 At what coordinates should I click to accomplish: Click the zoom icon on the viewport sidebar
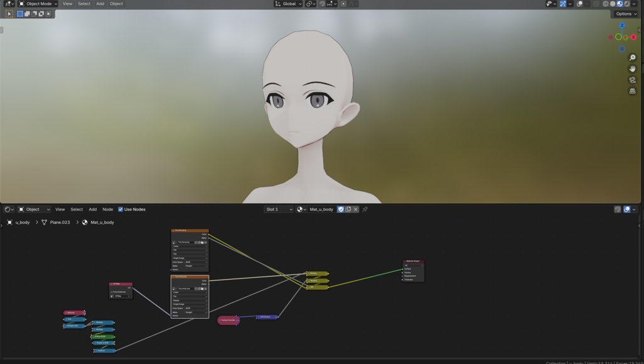coord(632,57)
